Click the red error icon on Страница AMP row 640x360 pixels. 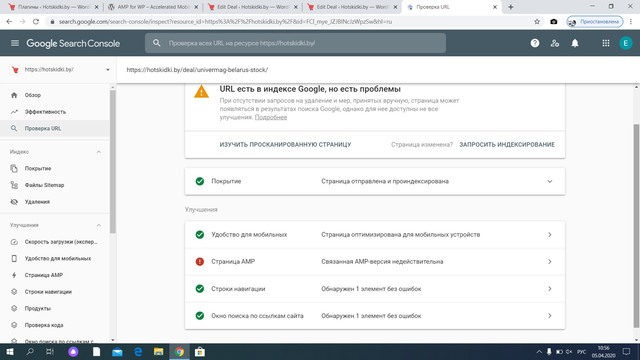[200, 262]
